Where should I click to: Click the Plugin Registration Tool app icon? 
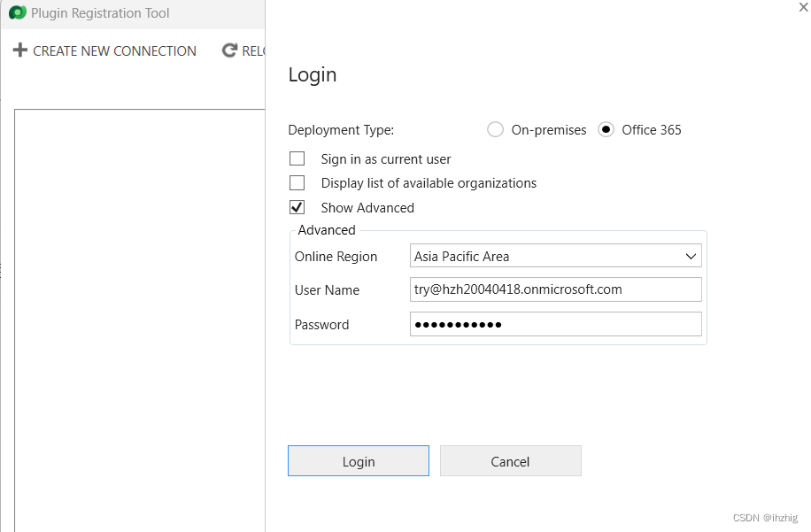click(x=18, y=12)
